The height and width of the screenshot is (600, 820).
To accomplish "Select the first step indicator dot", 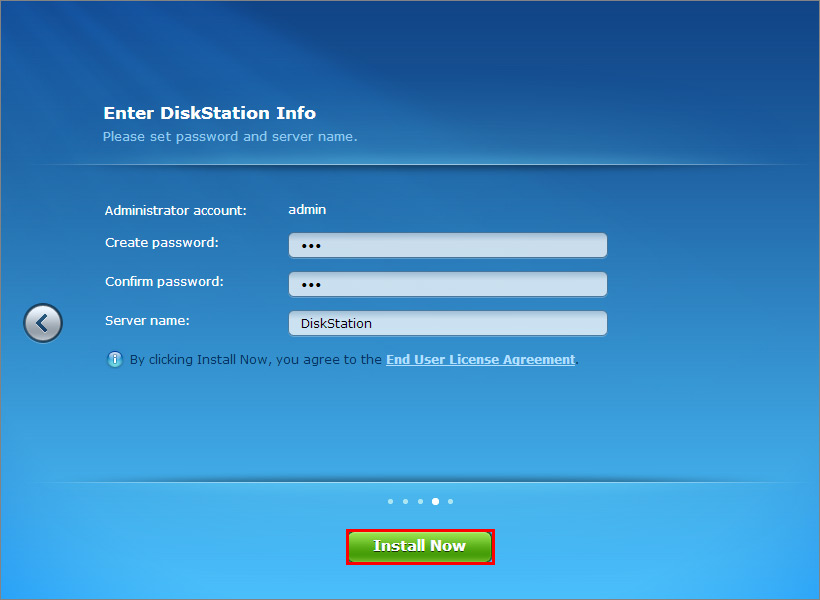I will click(x=390, y=502).
